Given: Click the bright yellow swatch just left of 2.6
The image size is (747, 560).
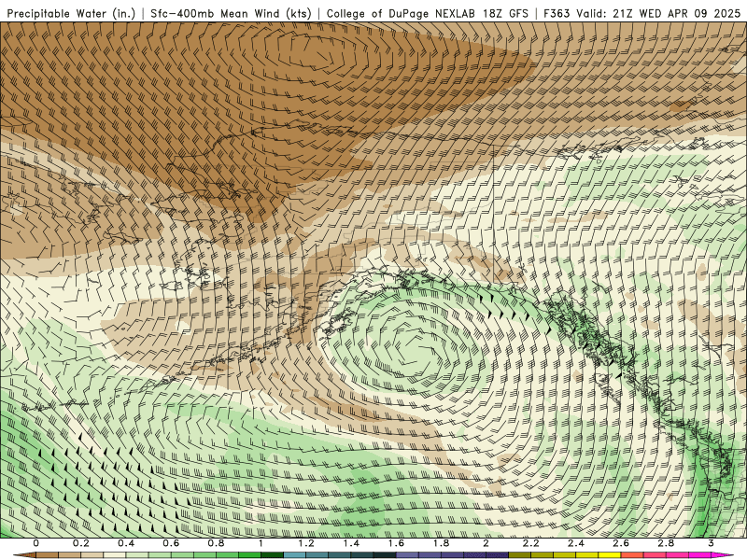Looking at the screenshot, I should pos(610,555).
